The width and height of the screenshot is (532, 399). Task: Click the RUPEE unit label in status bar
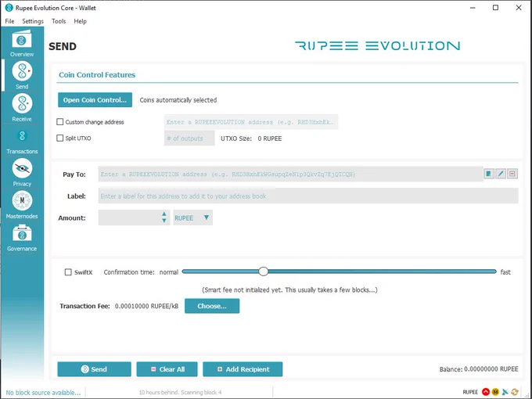pos(470,392)
